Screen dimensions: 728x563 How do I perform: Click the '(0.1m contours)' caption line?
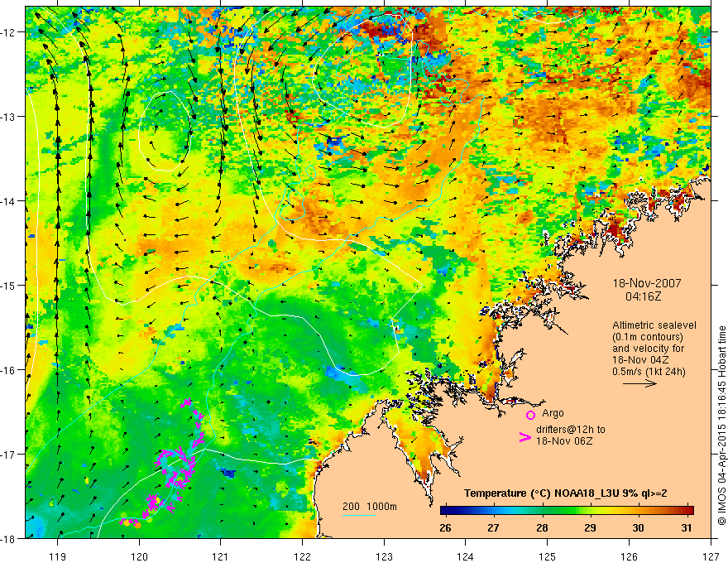coord(648,337)
